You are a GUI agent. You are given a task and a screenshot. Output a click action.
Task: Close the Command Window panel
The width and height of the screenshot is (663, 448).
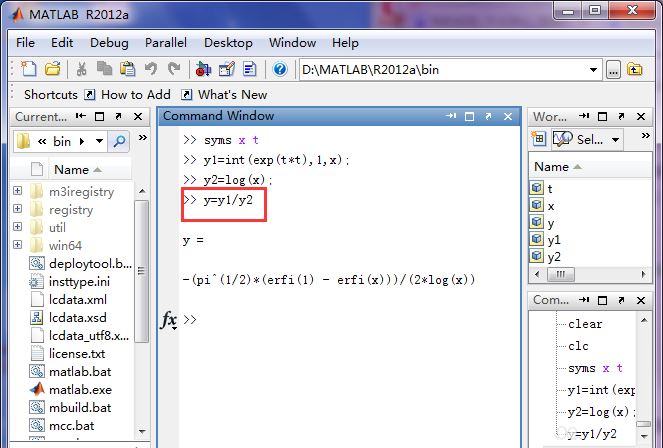(508, 116)
